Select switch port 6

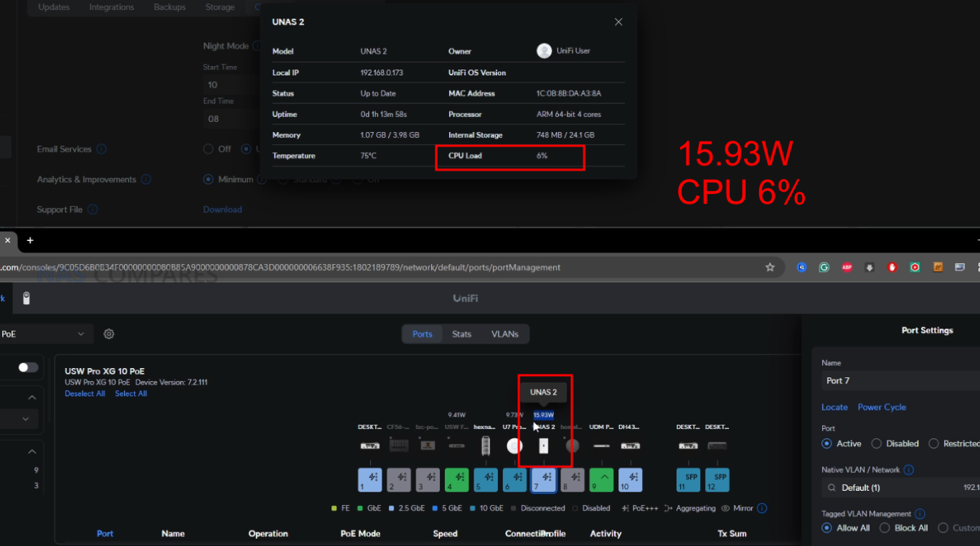click(514, 480)
